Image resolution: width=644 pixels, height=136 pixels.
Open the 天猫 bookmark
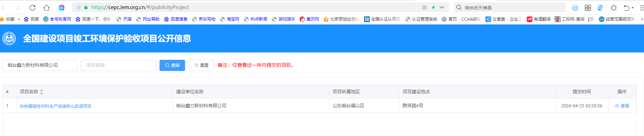tap(124, 19)
